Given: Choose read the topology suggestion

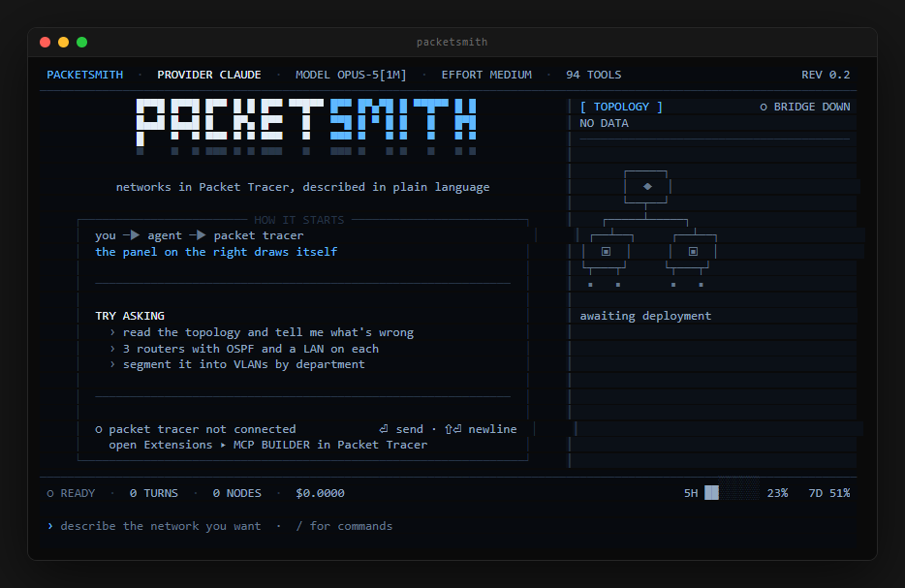Looking at the screenshot, I should [267, 332].
